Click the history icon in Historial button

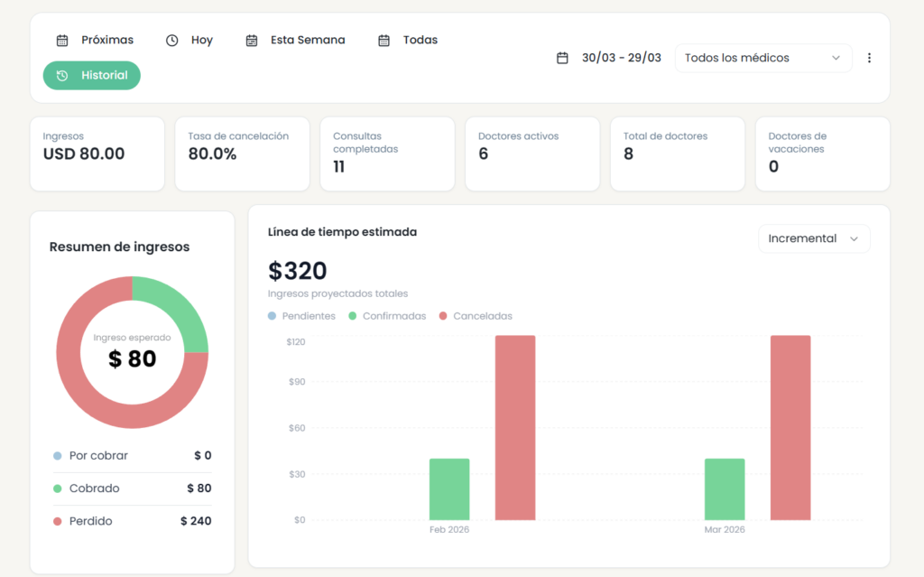click(x=62, y=76)
